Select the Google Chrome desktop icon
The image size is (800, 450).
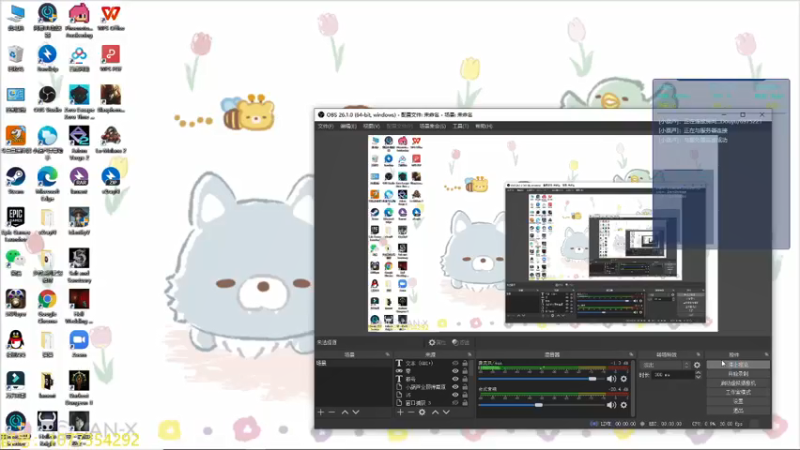(x=47, y=306)
